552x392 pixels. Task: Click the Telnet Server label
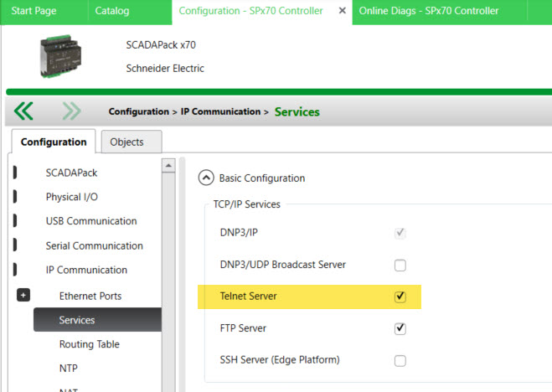tap(248, 297)
